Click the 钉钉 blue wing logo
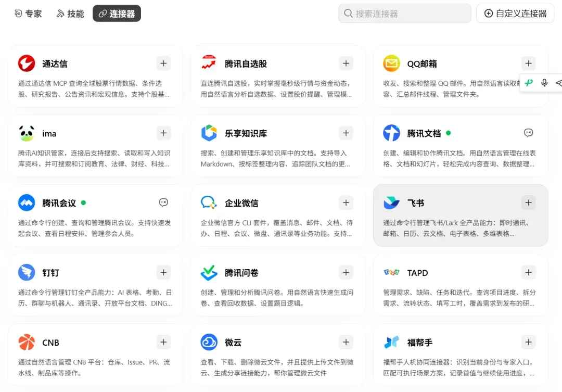The image size is (562, 392). click(x=27, y=272)
